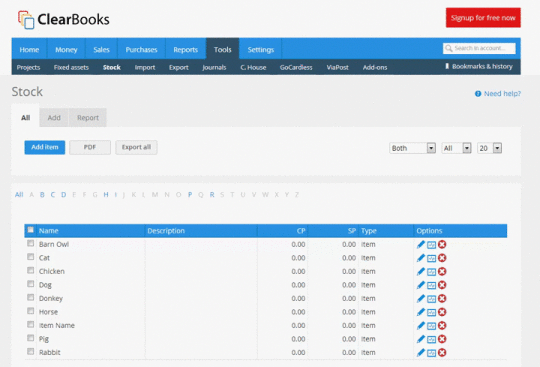540x367 pixels.
Task: Toggle the select-all checkbox in table header
Action: coord(31,230)
